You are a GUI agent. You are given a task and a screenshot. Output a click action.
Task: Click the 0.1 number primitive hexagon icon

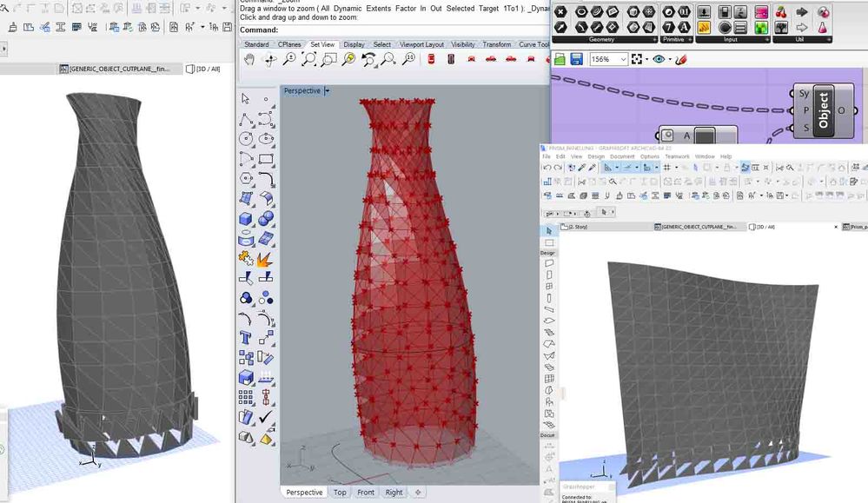(684, 13)
